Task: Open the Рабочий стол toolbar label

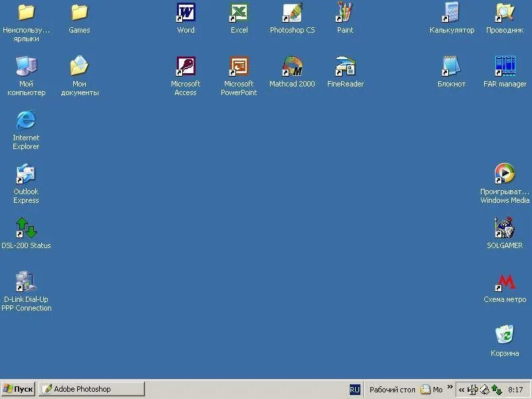Action: [x=392, y=390]
